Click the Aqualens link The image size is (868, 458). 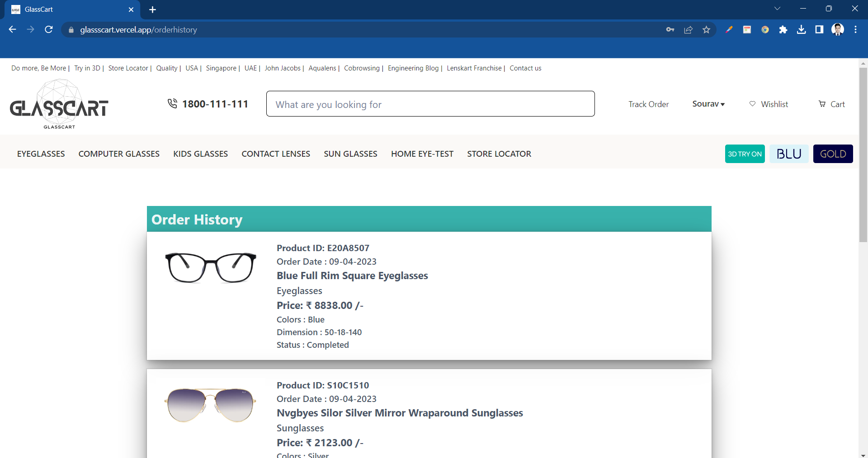(322, 68)
